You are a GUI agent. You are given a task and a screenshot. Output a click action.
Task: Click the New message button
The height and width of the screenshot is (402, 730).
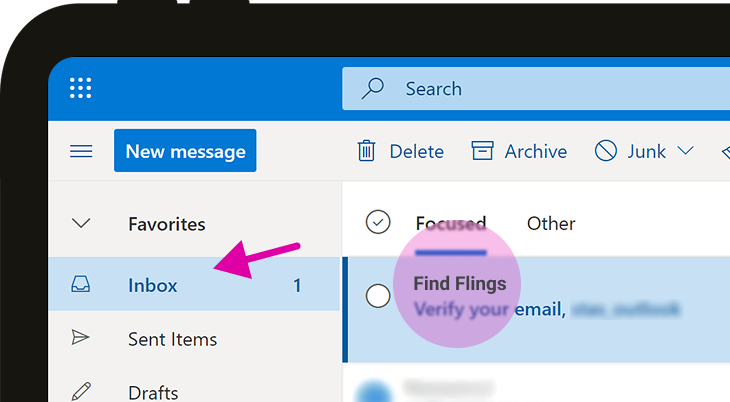(x=185, y=150)
